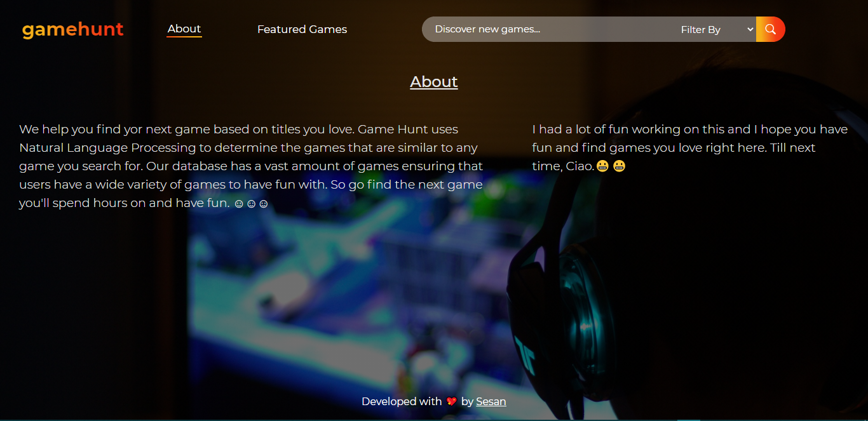Open the Featured Games nav item

[x=302, y=29]
